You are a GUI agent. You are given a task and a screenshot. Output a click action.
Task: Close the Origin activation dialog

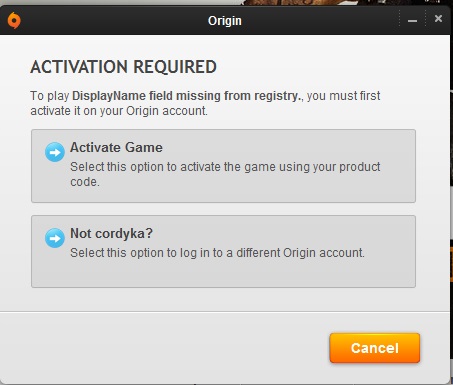pyautogui.click(x=438, y=19)
